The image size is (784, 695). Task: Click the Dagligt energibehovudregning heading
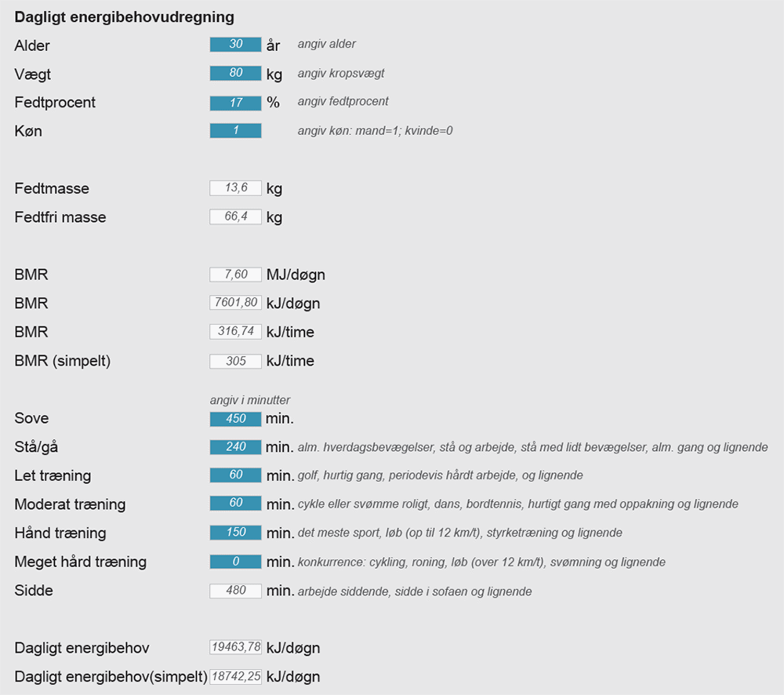[124, 16]
